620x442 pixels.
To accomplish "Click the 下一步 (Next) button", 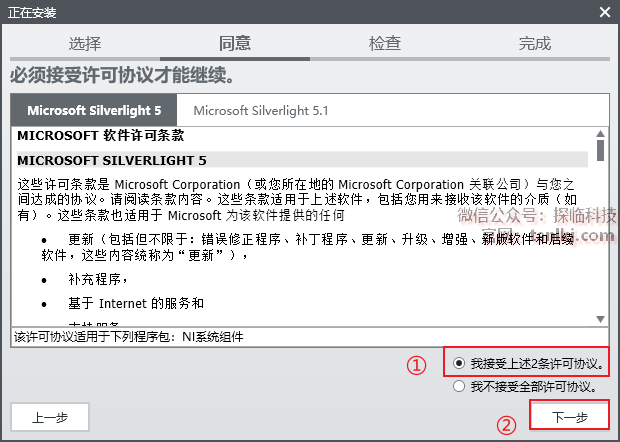I will (x=569, y=417).
